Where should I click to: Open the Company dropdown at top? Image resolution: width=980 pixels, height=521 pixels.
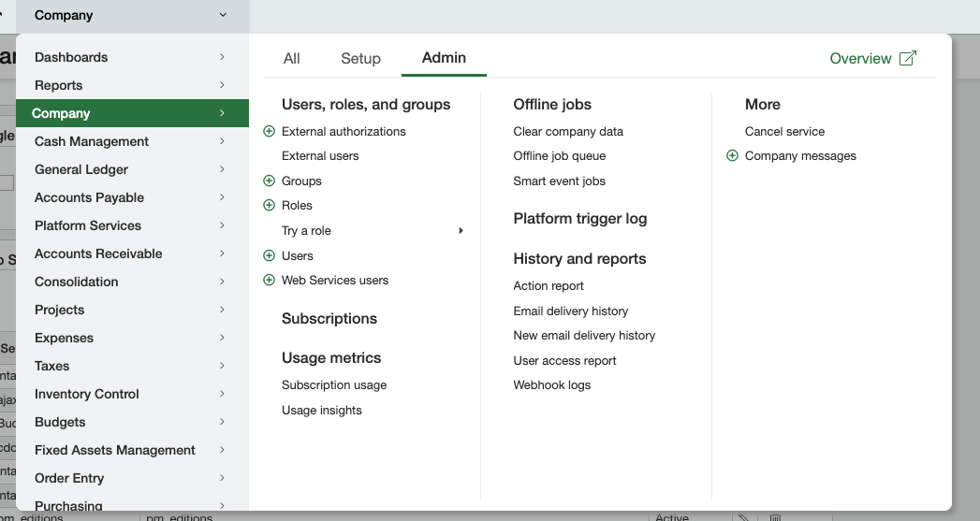tap(132, 16)
